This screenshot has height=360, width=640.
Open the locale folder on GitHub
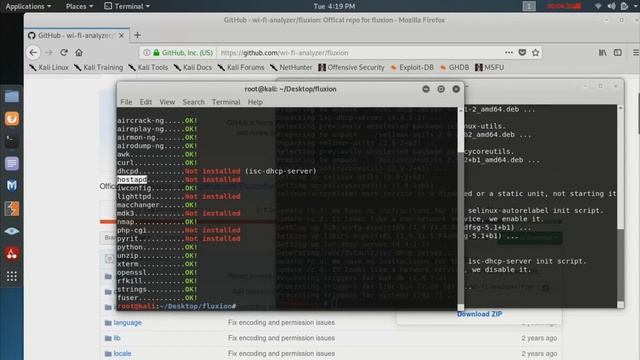pos(122,353)
